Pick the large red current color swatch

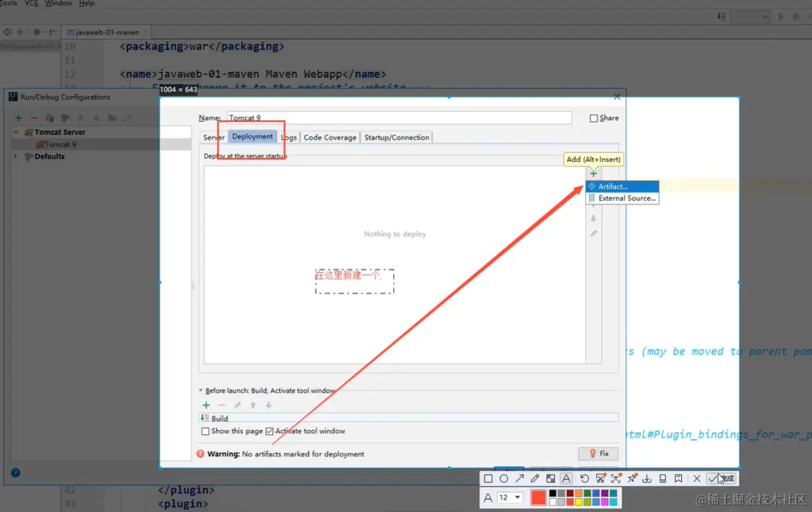pyautogui.click(x=539, y=497)
